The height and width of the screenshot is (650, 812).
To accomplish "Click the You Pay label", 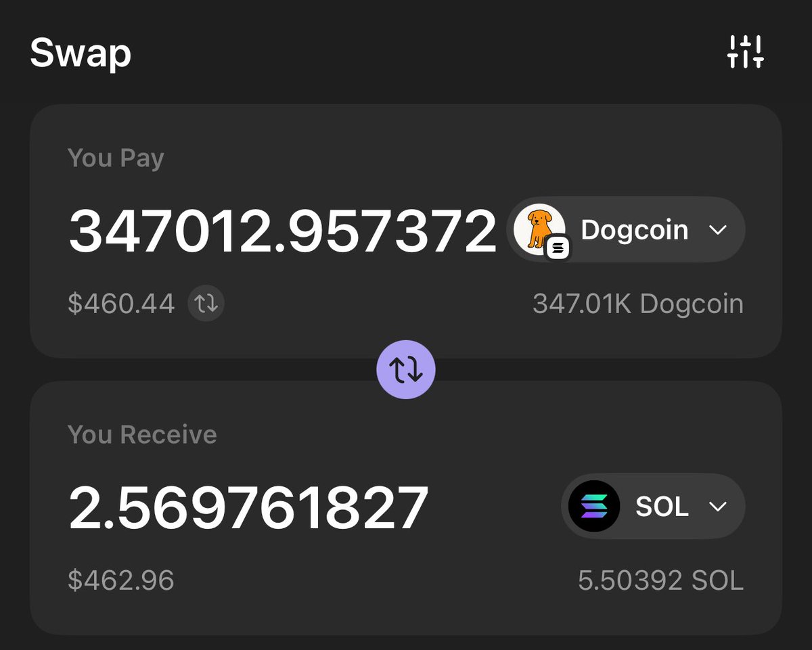I will coord(116,158).
